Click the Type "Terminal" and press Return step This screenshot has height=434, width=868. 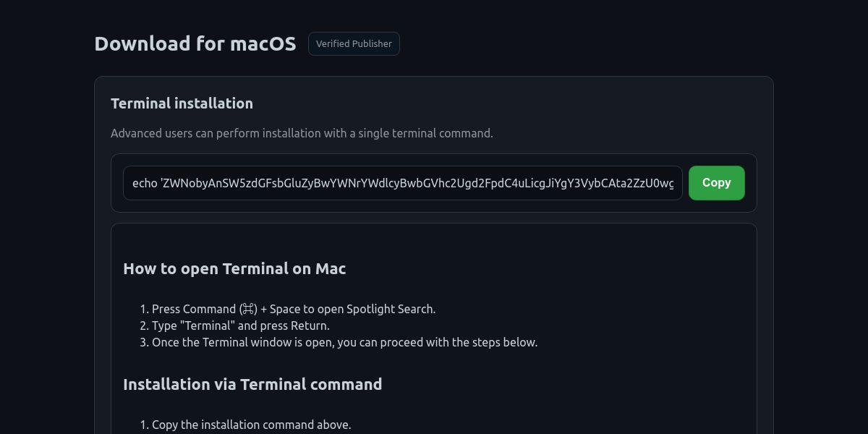[x=240, y=325]
